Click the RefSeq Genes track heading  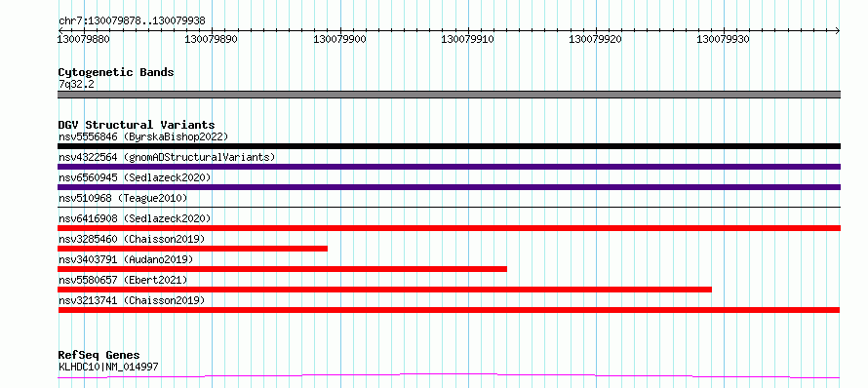click(99, 355)
